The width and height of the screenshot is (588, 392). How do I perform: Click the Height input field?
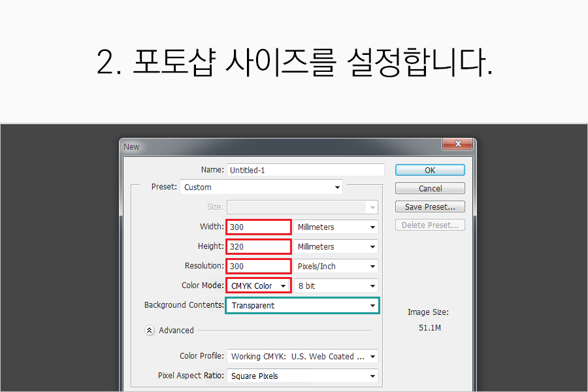(259, 247)
